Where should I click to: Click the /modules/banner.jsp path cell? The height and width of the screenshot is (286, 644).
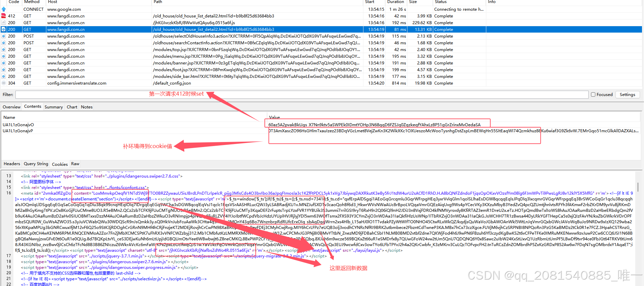[x=257, y=63]
